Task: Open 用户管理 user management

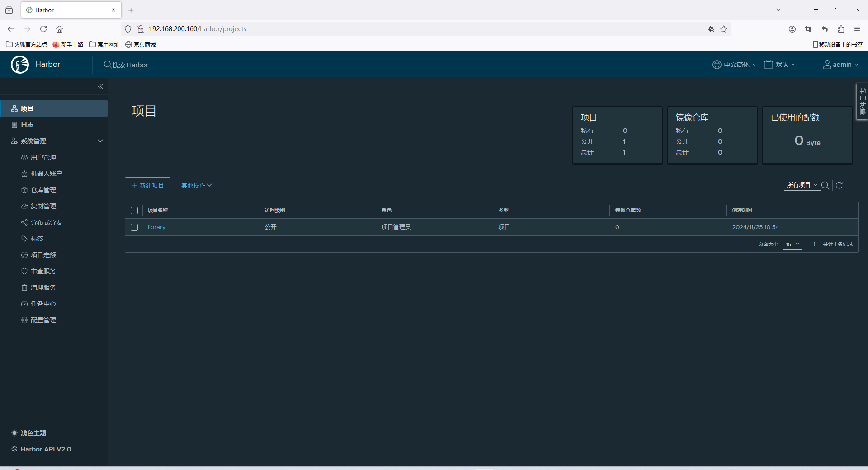Action: (43, 157)
